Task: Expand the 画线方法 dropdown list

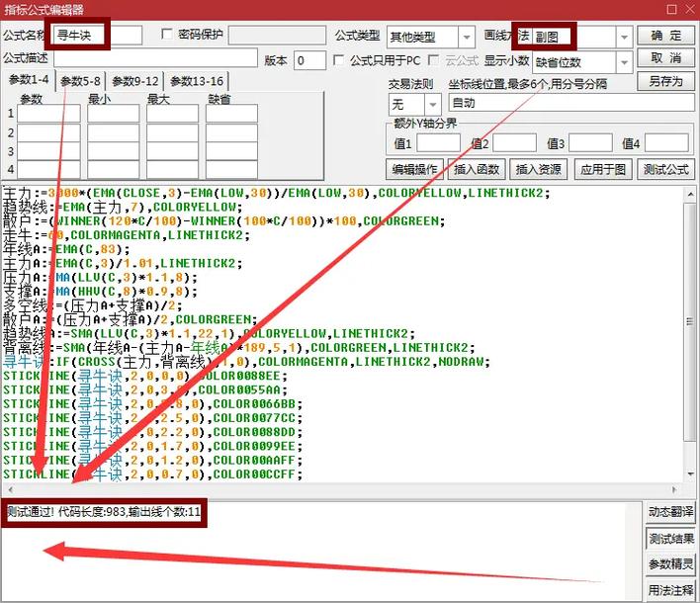Action: [x=623, y=37]
